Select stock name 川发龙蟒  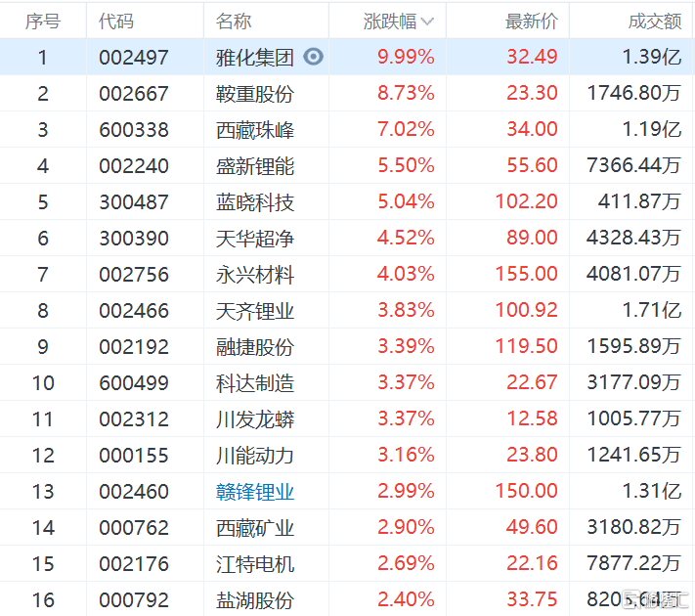click(x=255, y=419)
